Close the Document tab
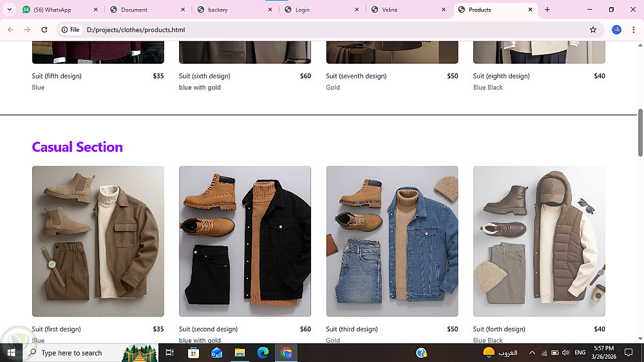 (183, 10)
